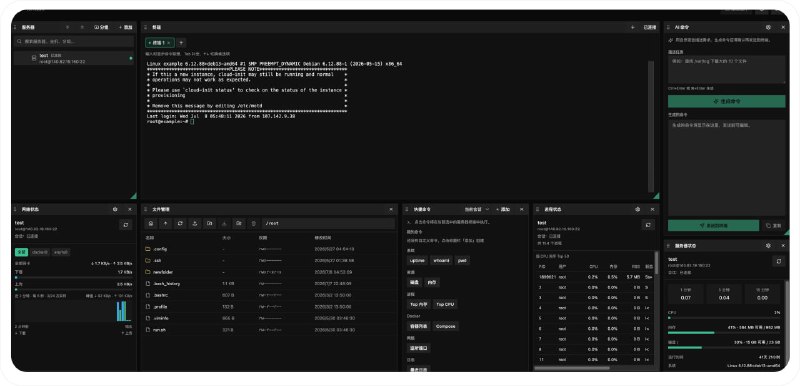800x386 pixels.
Task: Open AI command panel settings gear
Action: [x=768, y=27]
